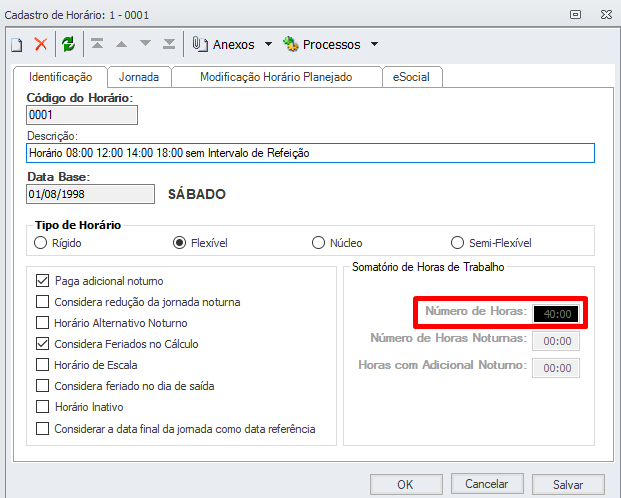The height and width of the screenshot is (498, 621).
Task: Check Considera redução da jornada noturna
Action: click(42, 301)
